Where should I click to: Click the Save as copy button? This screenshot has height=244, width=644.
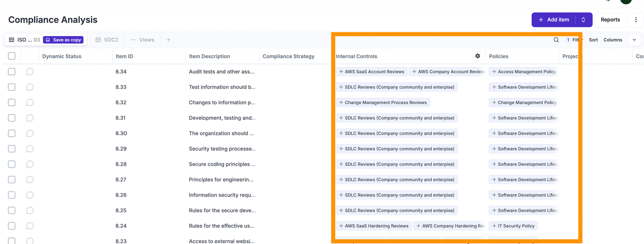click(x=63, y=40)
